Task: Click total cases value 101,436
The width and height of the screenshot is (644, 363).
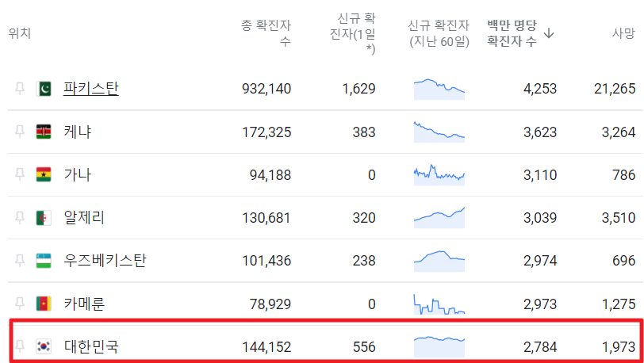Action: (266, 261)
